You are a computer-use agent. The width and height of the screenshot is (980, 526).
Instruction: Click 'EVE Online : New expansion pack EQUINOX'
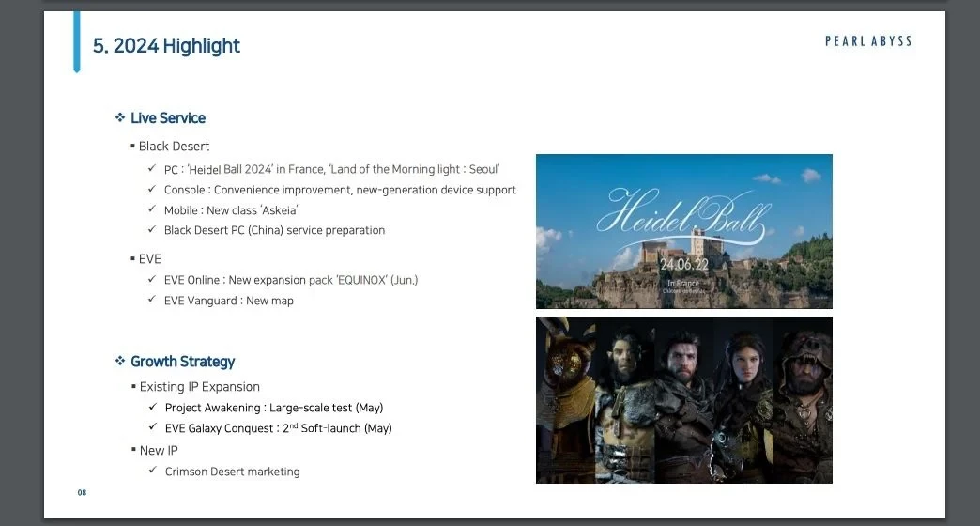click(x=291, y=280)
